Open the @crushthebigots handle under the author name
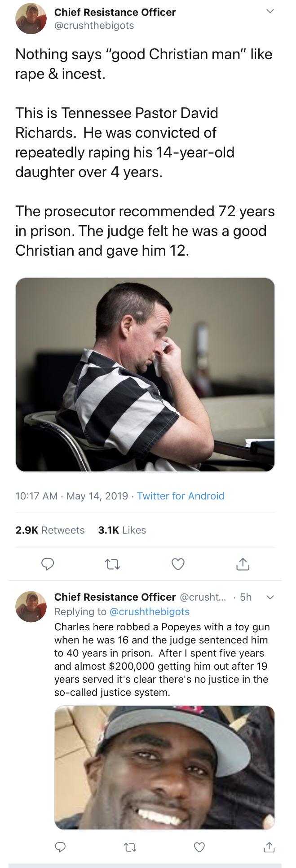 tap(94, 26)
